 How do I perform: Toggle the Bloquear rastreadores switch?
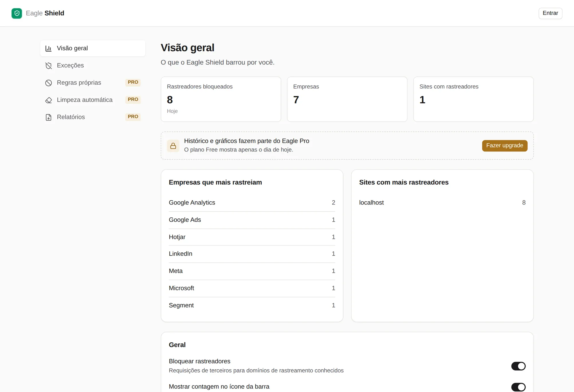tap(518, 366)
